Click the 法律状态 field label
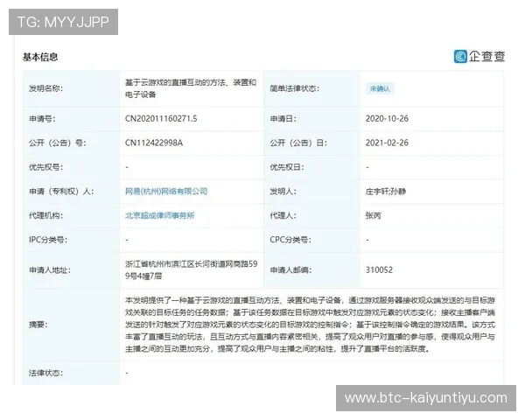Screen dimensions: 525x420 45,373
